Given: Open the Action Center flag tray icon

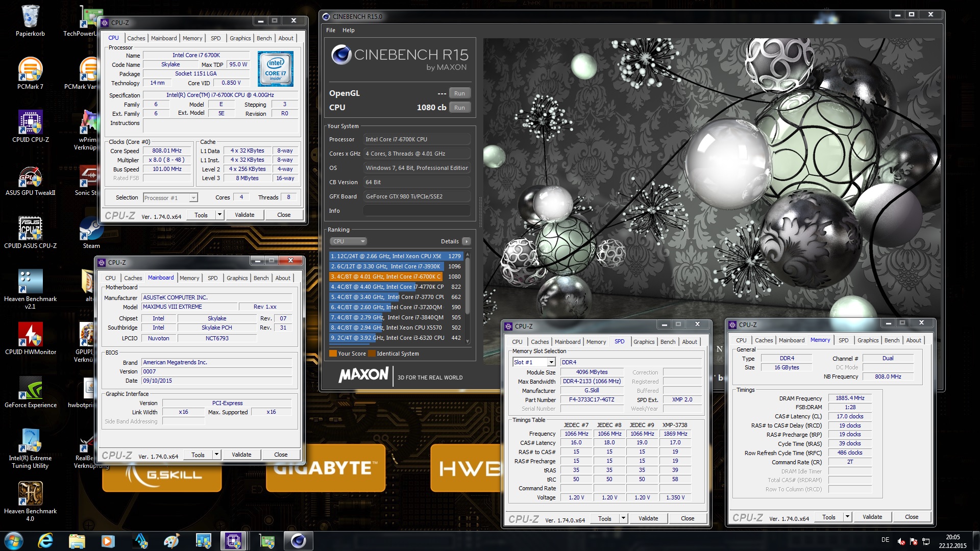Looking at the screenshot, I should click(x=914, y=541).
